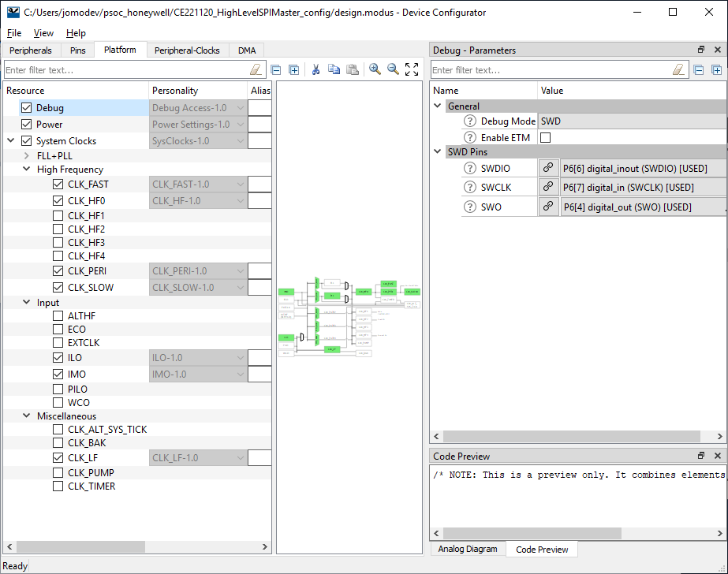Click the Cut scissors icon in toolbar
This screenshot has height=574, width=728.
(315, 69)
